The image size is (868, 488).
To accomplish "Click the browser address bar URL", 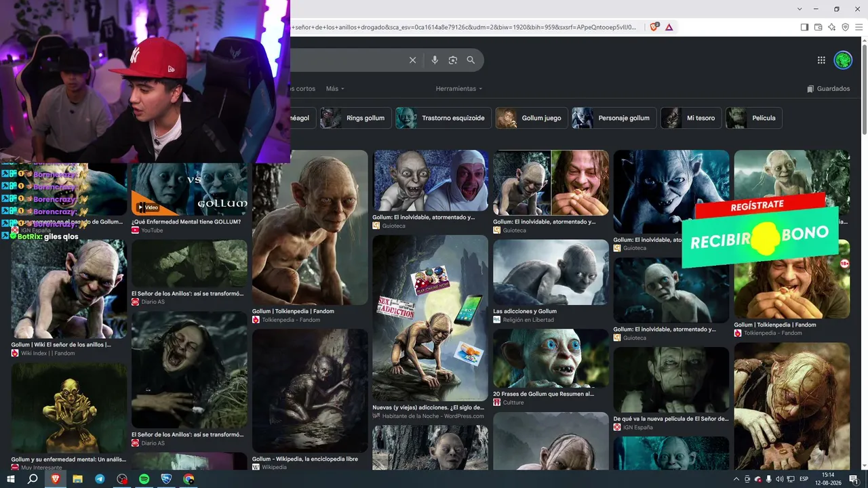I will click(x=465, y=27).
